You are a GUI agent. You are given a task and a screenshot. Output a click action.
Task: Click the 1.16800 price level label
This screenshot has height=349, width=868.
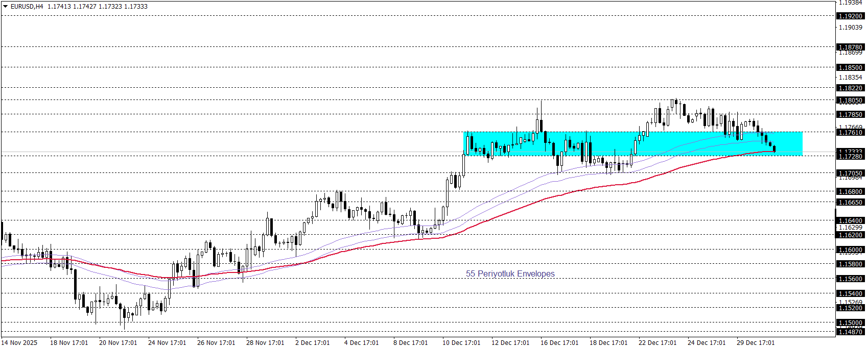pyautogui.click(x=851, y=192)
